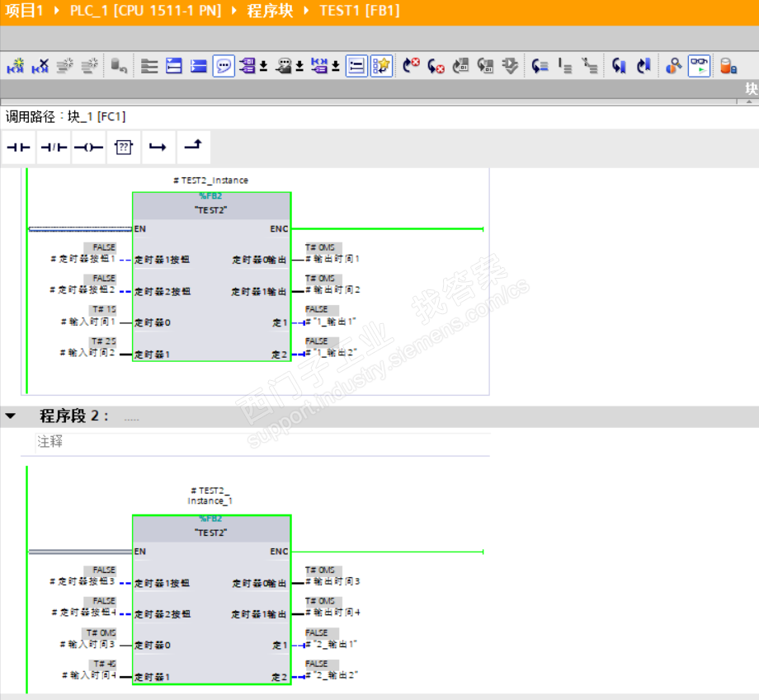Click output operand #输出时间2
Screen dimensions: 759x700
(x=333, y=290)
